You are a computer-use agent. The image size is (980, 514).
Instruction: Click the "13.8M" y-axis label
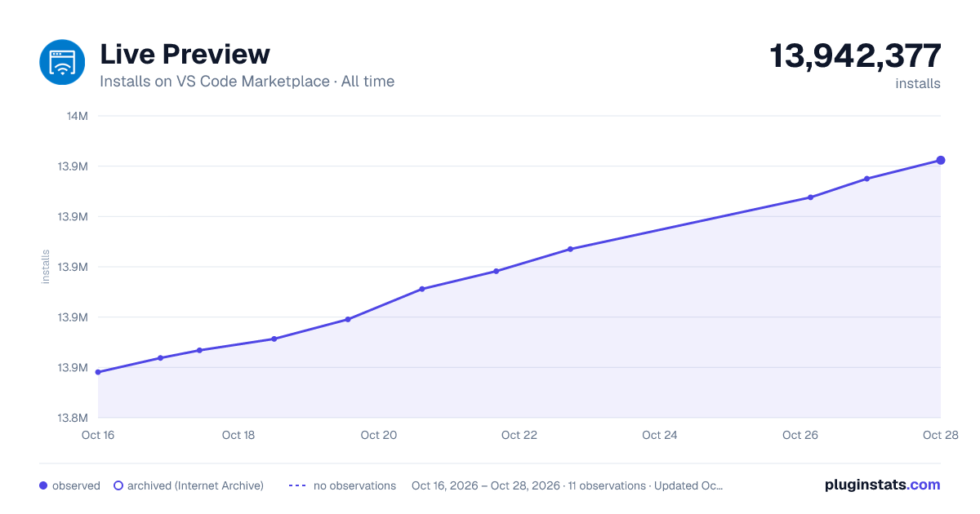(x=73, y=418)
